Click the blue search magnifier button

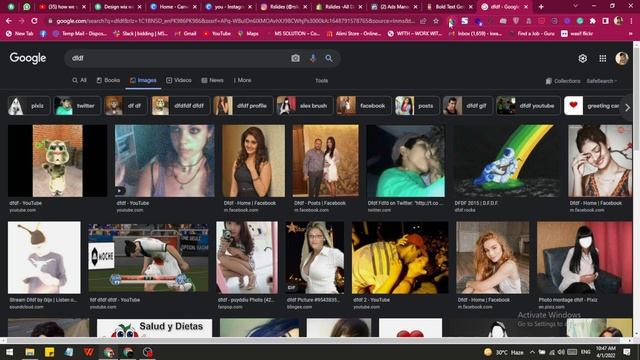[x=329, y=58]
